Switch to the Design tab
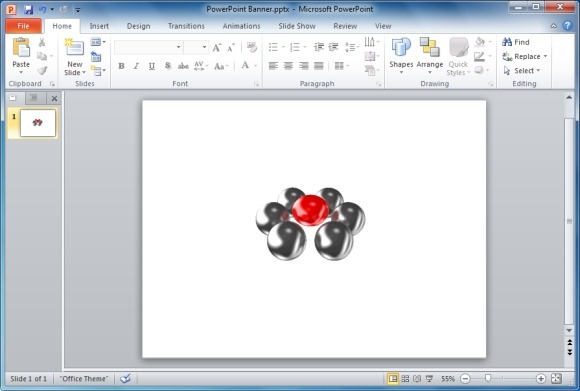 point(138,26)
